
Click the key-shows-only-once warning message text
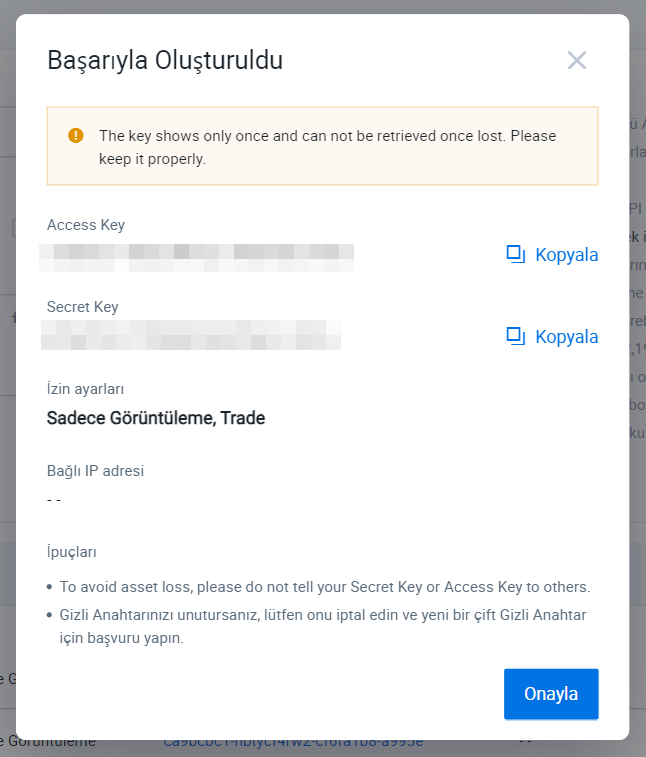click(327, 147)
